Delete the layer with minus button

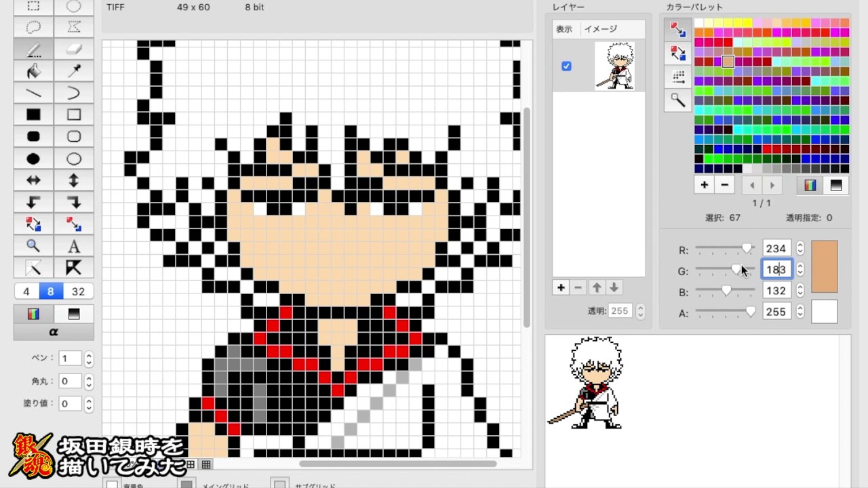coord(578,287)
